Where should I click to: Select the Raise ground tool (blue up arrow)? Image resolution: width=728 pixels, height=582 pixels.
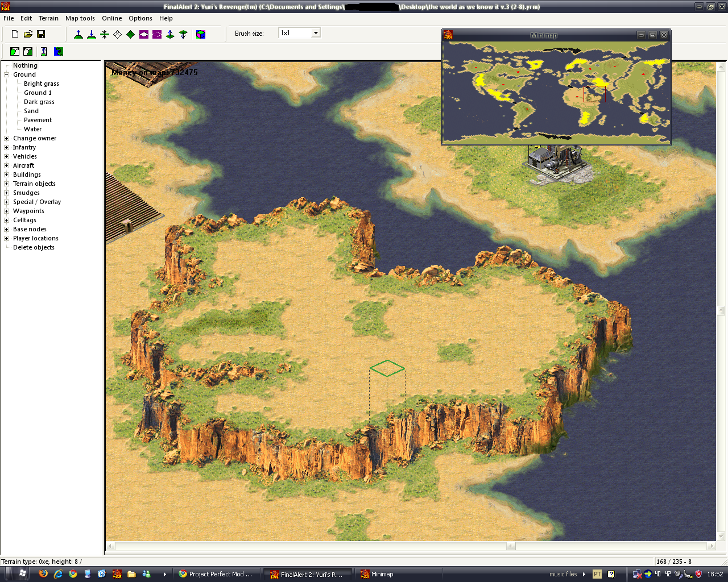[x=78, y=34]
